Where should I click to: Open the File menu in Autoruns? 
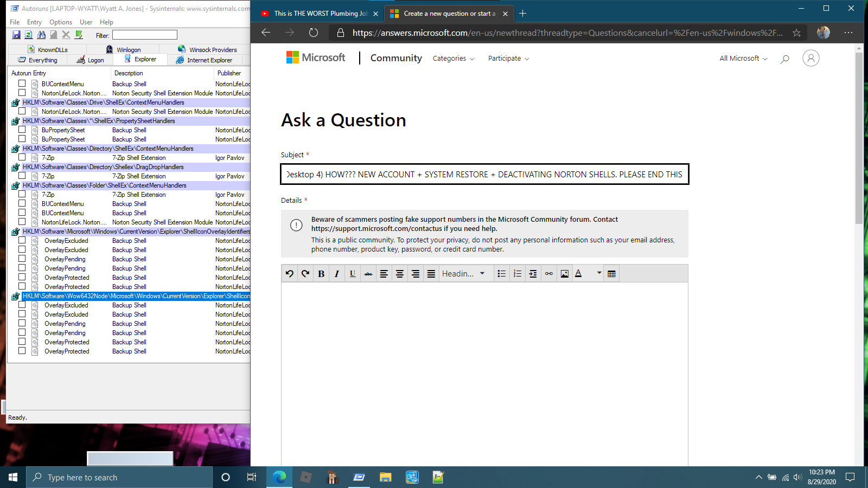(x=15, y=22)
